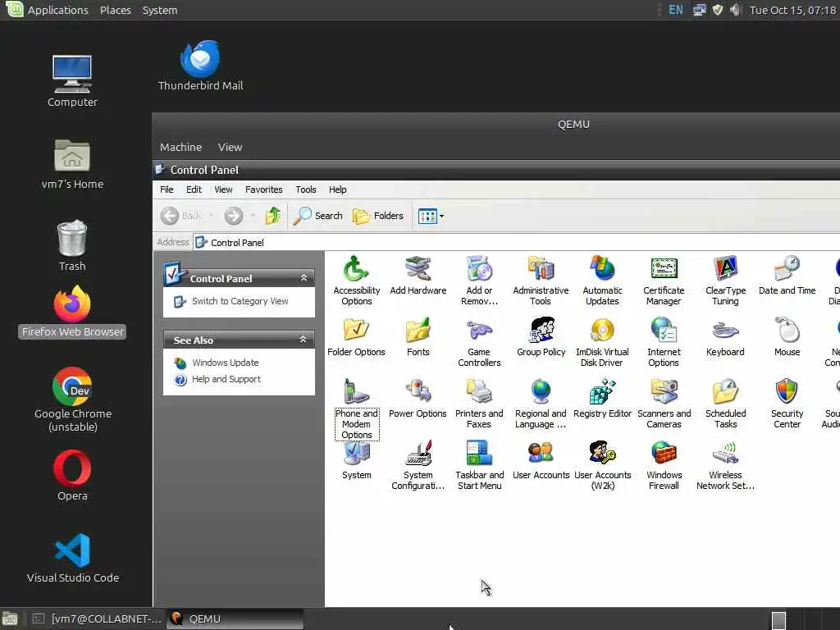Open the Forward button history arrow

pos(253,216)
